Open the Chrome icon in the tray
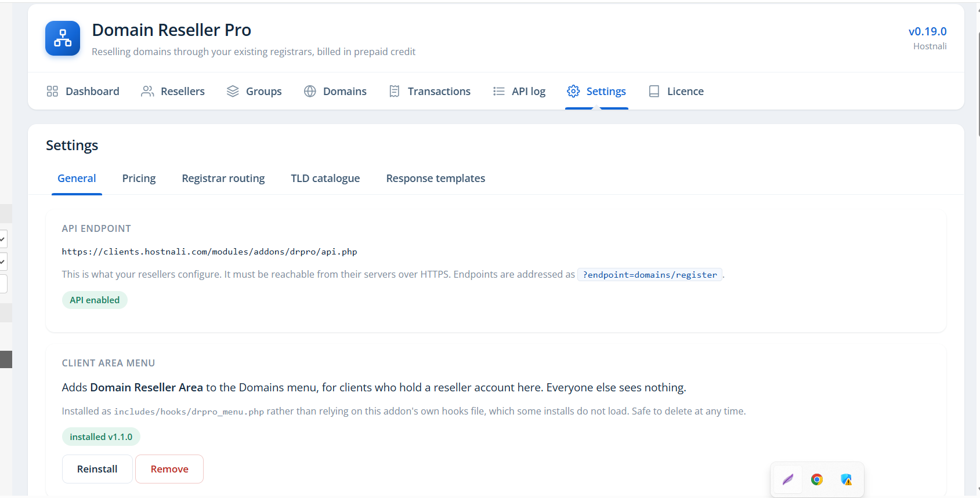Image resolution: width=980 pixels, height=498 pixels. pyautogui.click(x=817, y=479)
